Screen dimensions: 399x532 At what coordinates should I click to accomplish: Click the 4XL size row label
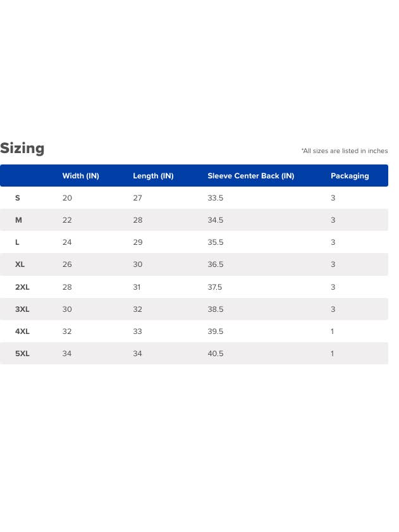(x=22, y=331)
